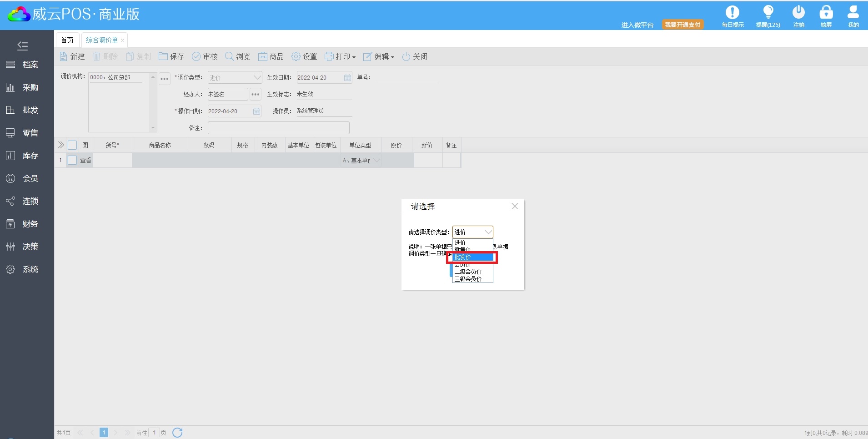The height and width of the screenshot is (439, 868).
Task: Open the 单位类型 dropdown in row 1
Action: click(x=361, y=161)
